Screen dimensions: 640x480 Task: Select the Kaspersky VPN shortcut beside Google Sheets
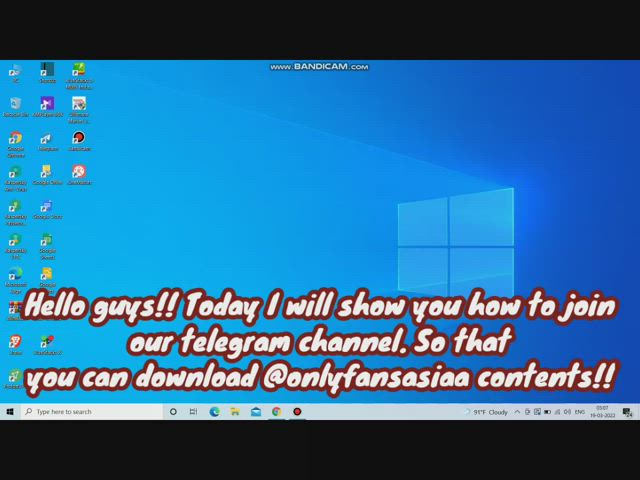tap(16, 247)
